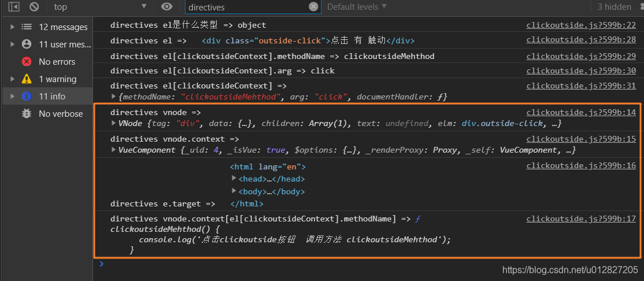Click the console prompt input line
The image size is (644, 281).
369,264
